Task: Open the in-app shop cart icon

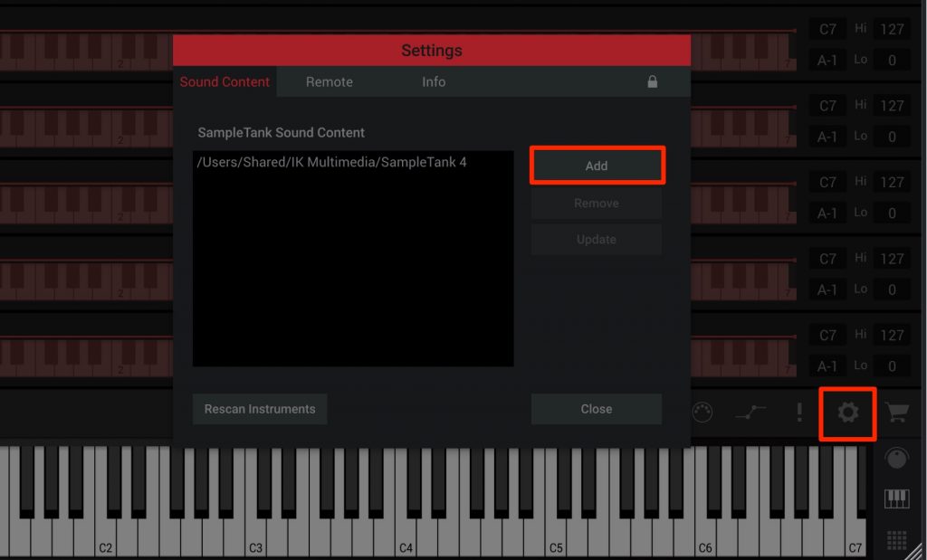Action: coord(899,413)
